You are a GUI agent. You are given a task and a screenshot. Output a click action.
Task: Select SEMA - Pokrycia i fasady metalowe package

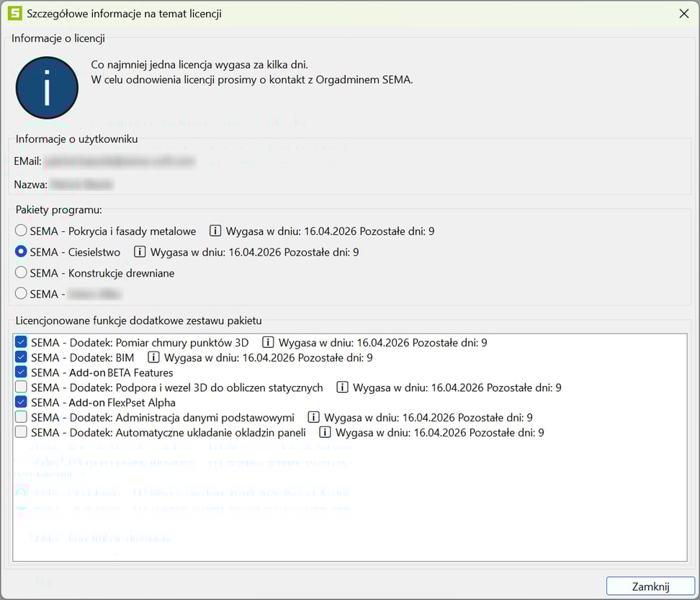[x=22, y=231]
